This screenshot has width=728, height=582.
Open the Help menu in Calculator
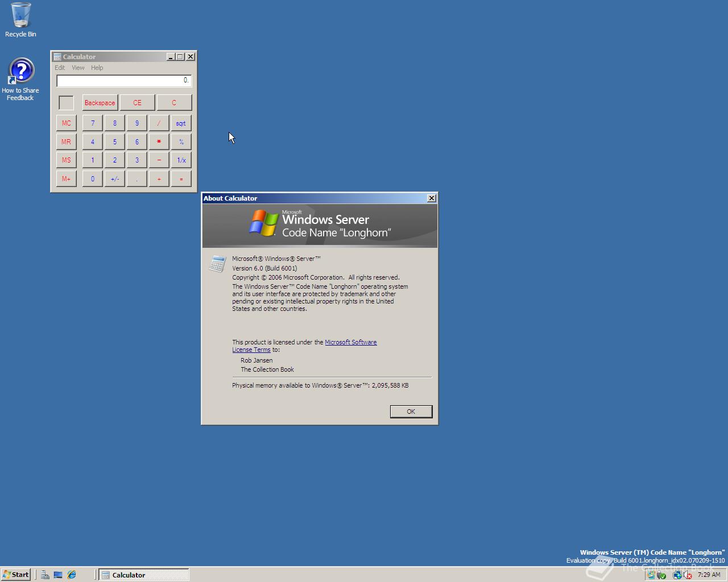pyautogui.click(x=97, y=68)
